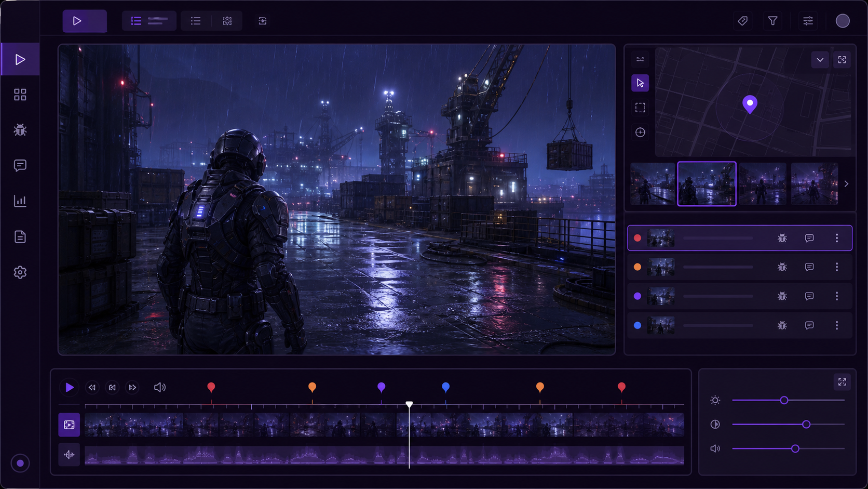The image size is (868, 489).
Task: Toggle the video track icon
Action: [69, 425]
